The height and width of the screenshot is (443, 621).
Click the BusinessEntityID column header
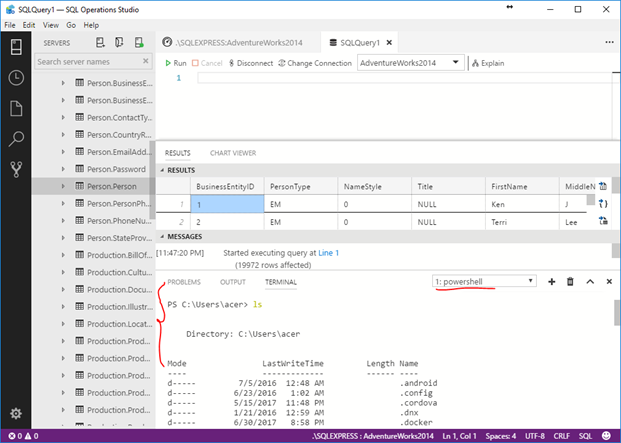click(x=227, y=186)
